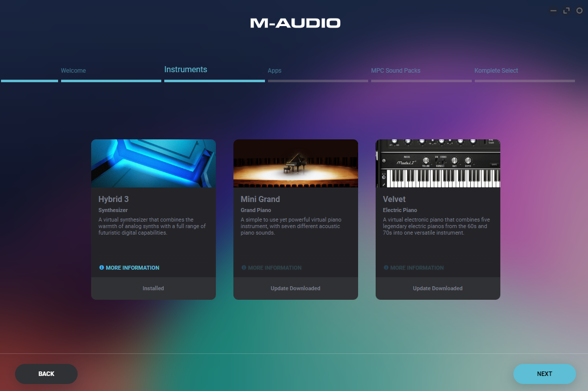Switch to the Apps step tab
Screen dimensions: 588x391
point(274,71)
